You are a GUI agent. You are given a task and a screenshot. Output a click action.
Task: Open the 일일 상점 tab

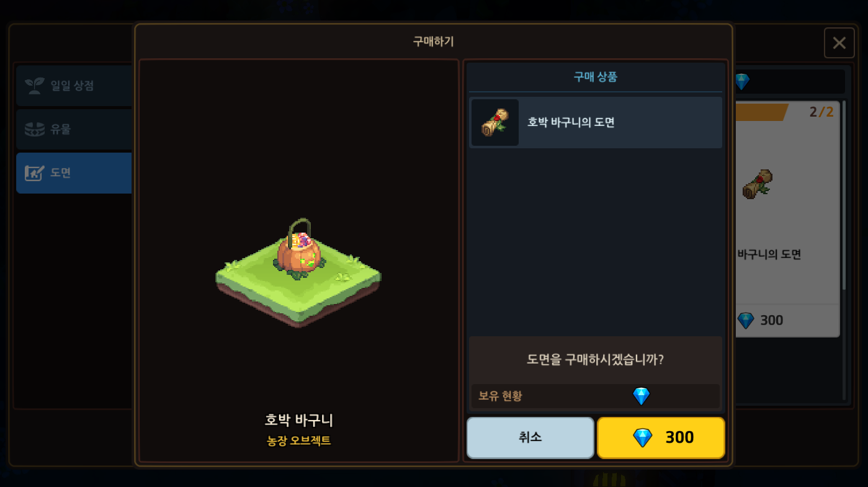[x=74, y=86]
